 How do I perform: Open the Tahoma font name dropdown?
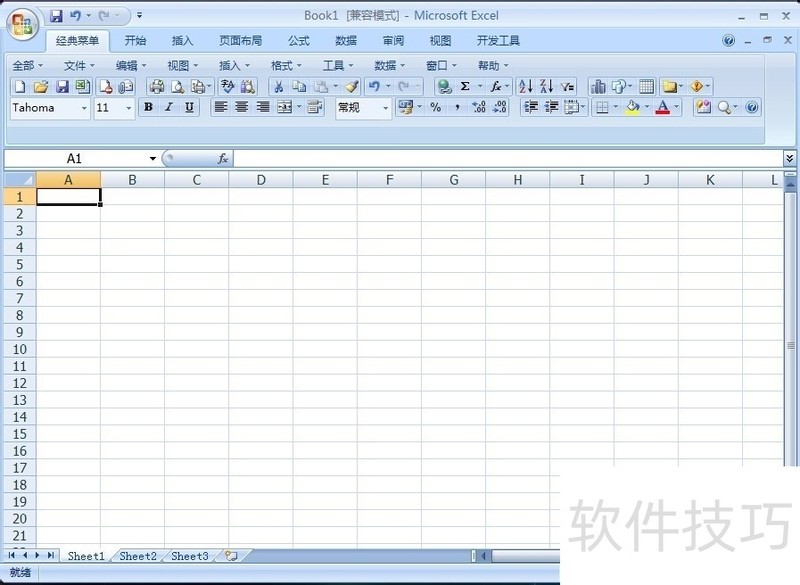tap(84, 108)
